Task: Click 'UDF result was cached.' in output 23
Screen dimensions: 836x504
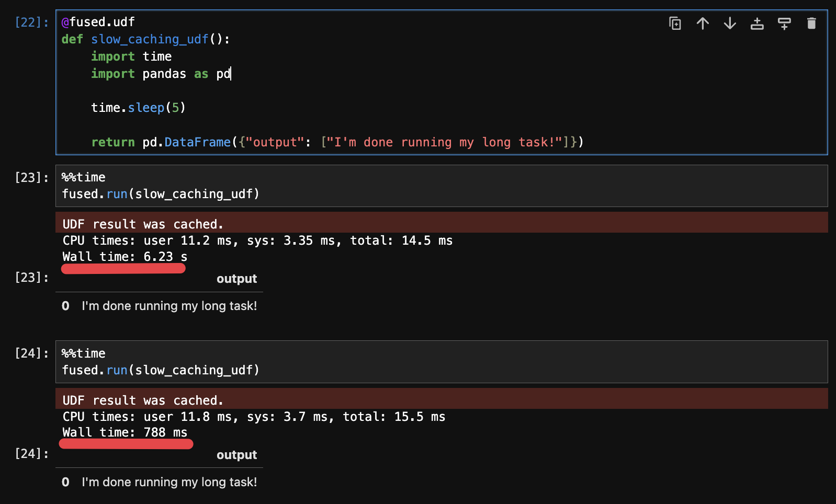Action: [x=143, y=224]
